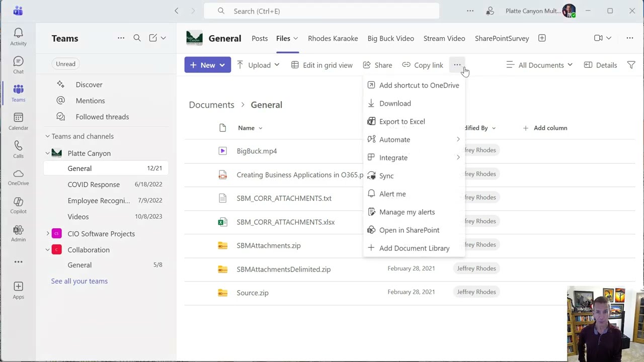Open the Big Buck Video tab
This screenshot has width=644, height=362.
click(x=390, y=38)
